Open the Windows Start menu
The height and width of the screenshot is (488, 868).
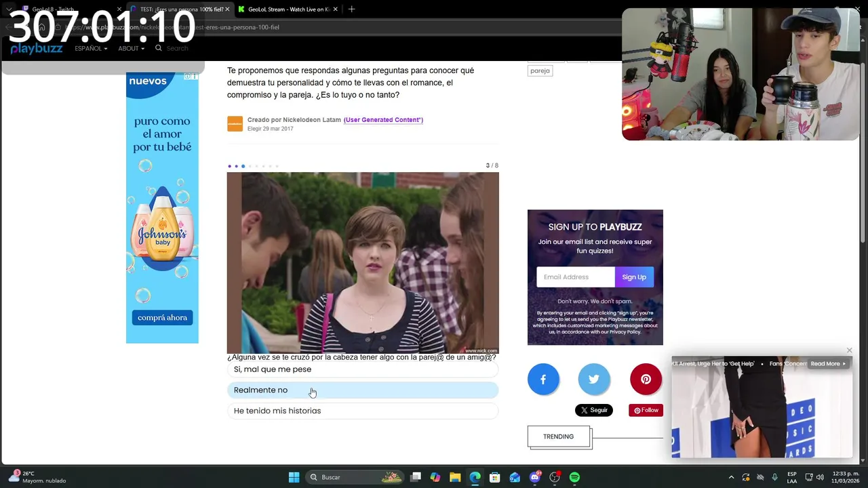tap(294, 477)
